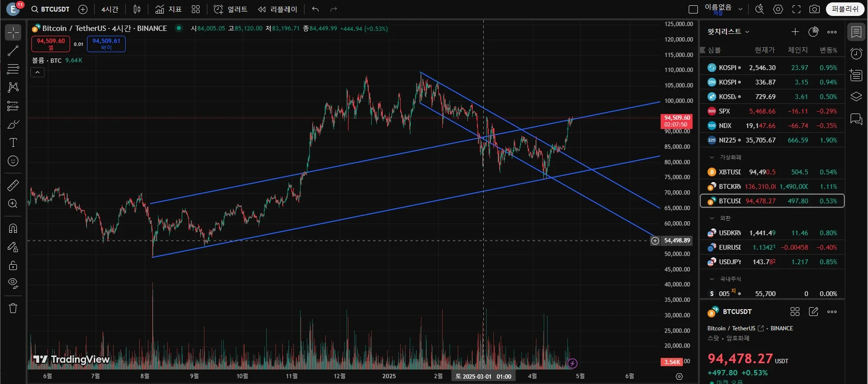The height and width of the screenshot is (384, 868).
Task: Click the red 셀 sell button
Action: pyautogui.click(x=51, y=43)
